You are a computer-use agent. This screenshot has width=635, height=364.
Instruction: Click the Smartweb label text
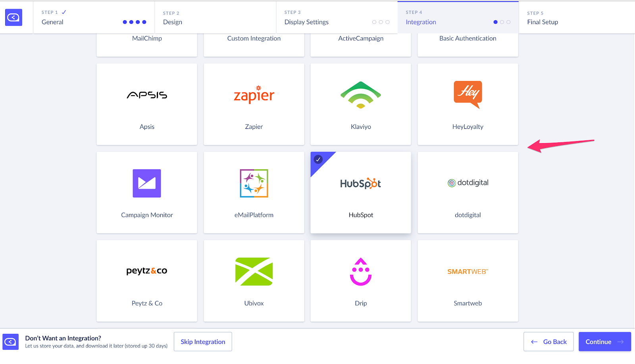click(x=468, y=303)
